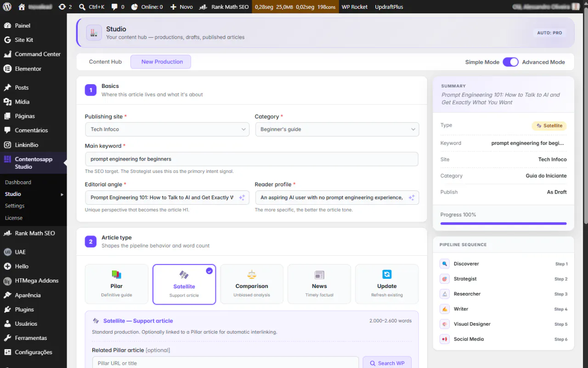Click the Ferramentas wrench icon
The width and height of the screenshot is (588, 368).
tap(7, 338)
